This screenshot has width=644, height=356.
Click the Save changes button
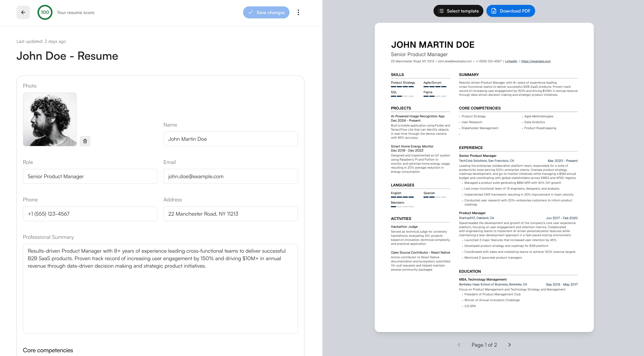[266, 12]
